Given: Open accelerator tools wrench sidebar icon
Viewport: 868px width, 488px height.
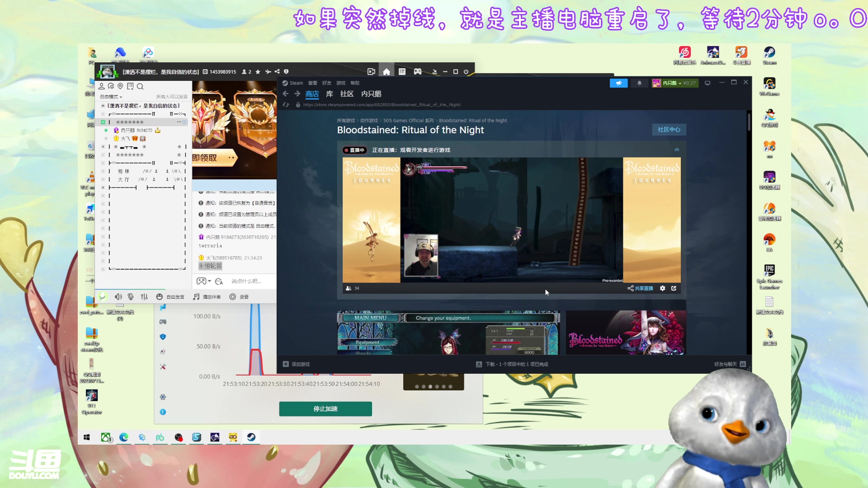Looking at the screenshot, I should click(163, 366).
